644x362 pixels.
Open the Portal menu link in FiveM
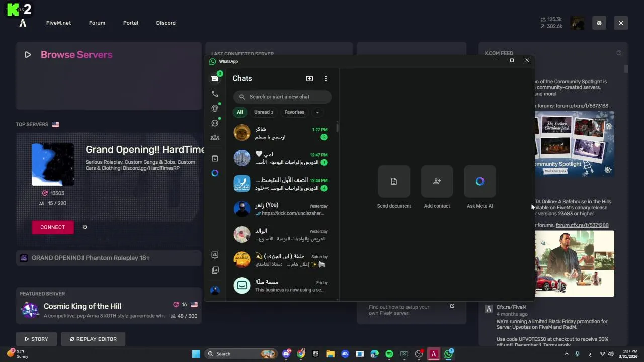click(131, 23)
